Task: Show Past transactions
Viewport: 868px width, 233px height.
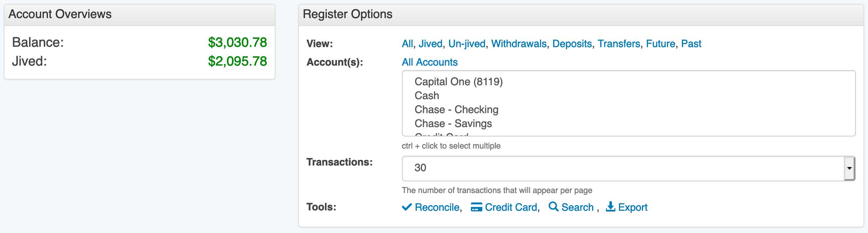Action: pos(691,44)
